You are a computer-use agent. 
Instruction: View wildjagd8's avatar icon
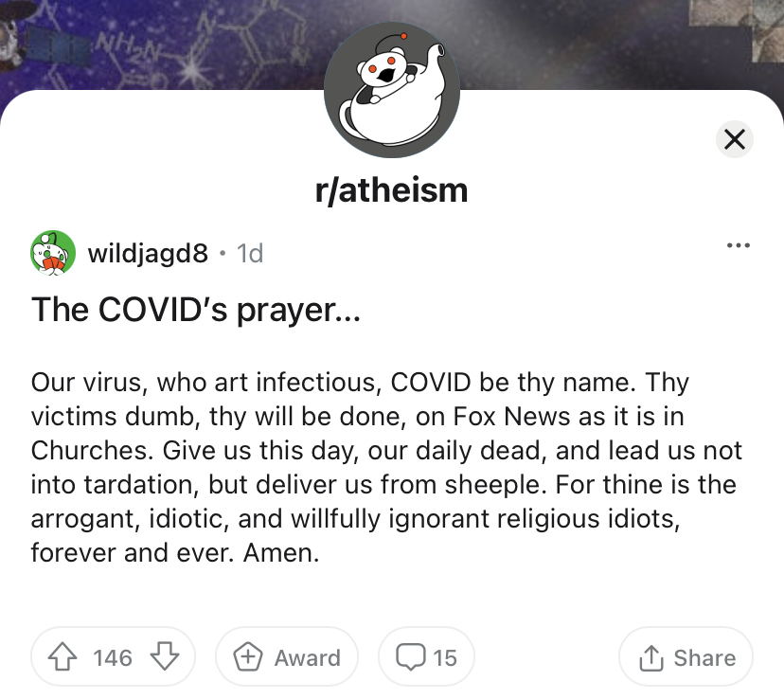tap(53, 253)
